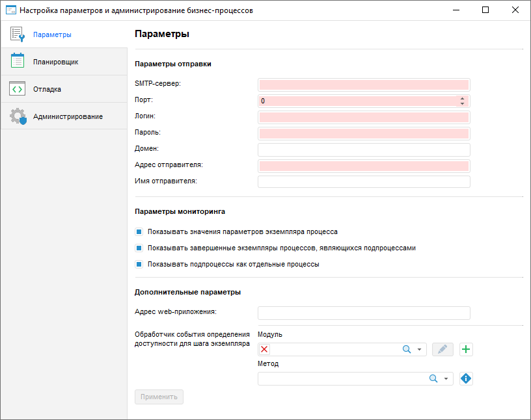
Task: Click the magnifier search icon in Модуль field
Action: [x=407, y=350]
